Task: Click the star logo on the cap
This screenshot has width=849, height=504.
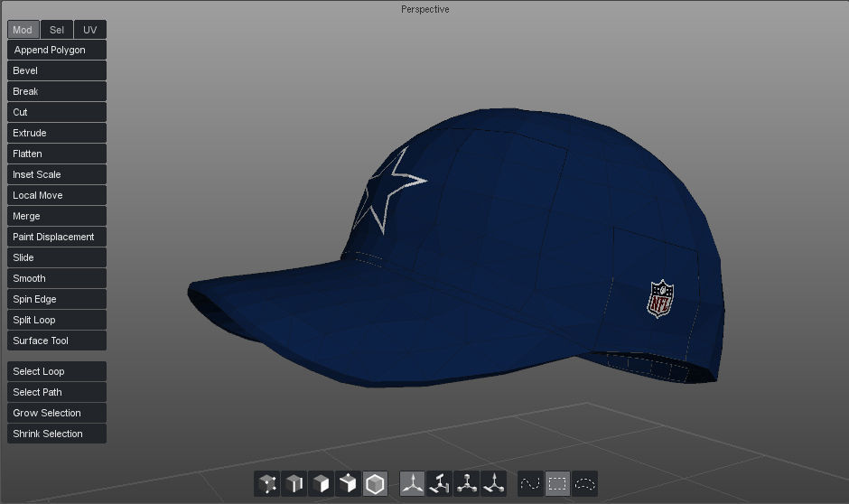Action: point(388,191)
